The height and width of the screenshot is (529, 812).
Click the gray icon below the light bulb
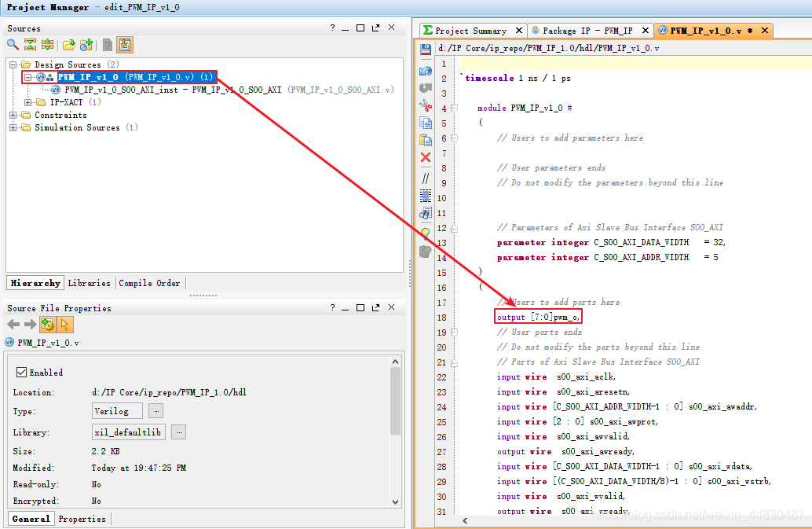tap(426, 252)
